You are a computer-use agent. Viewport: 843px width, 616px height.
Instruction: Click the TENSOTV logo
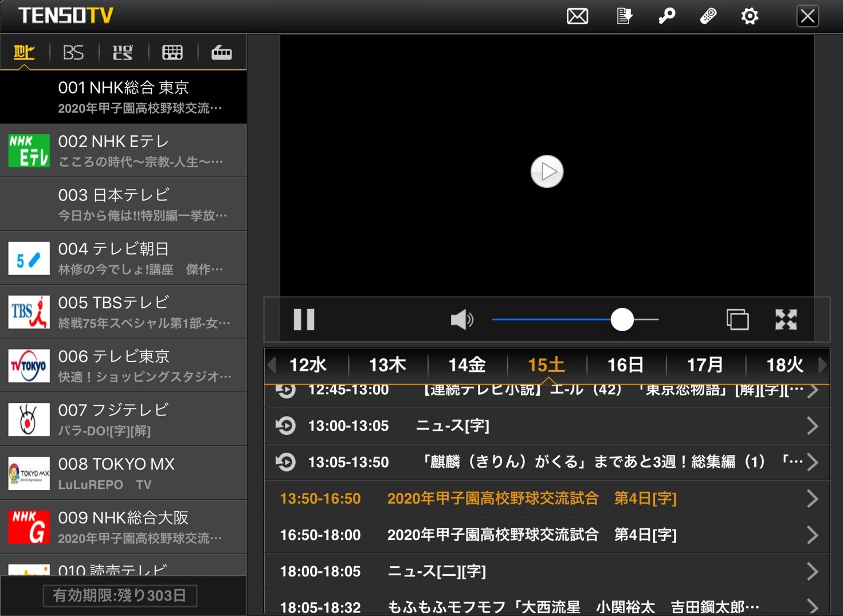pyautogui.click(x=66, y=15)
